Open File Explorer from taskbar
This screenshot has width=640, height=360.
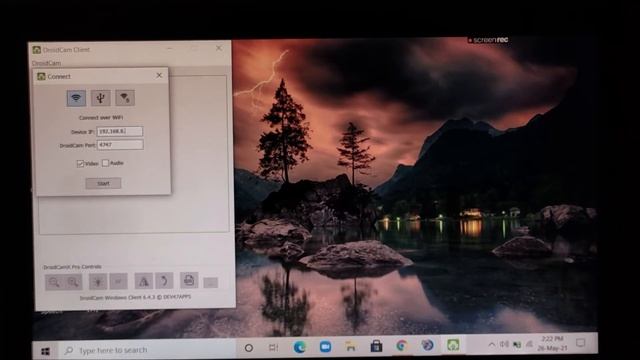point(350,347)
